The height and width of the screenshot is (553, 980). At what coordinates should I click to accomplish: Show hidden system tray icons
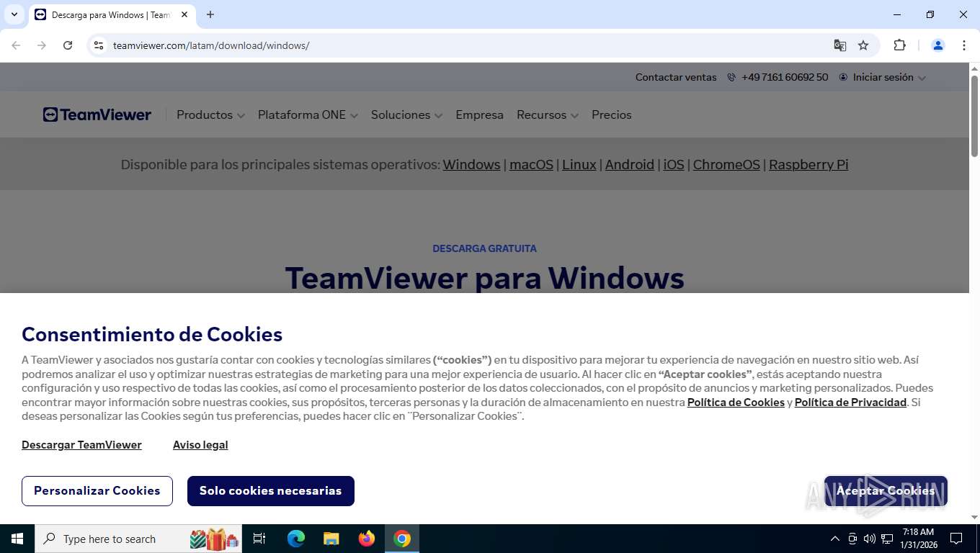tap(835, 539)
